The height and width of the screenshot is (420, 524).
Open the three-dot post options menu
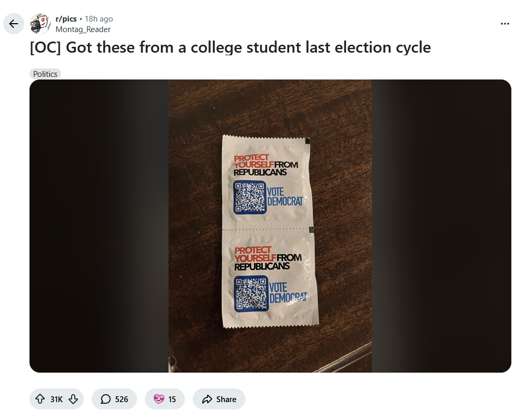pos(505,24)
